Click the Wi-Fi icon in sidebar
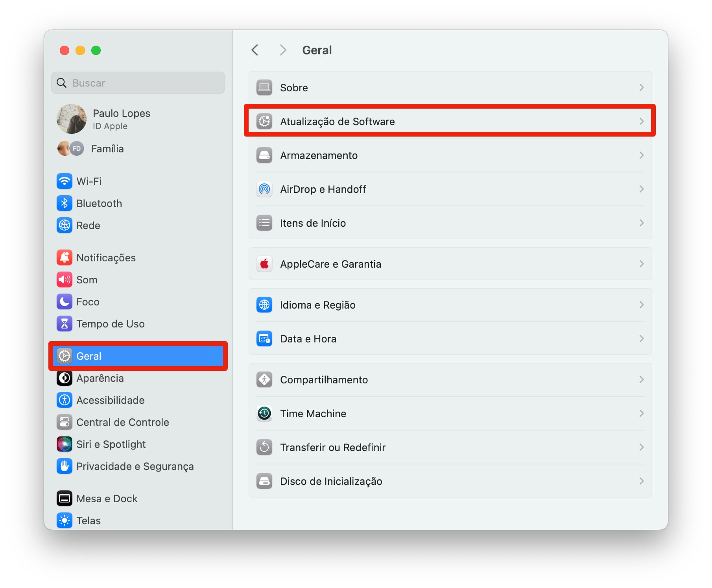Image resolution: width=712 pixels, height=588 pixels. [x=64, y=181]
